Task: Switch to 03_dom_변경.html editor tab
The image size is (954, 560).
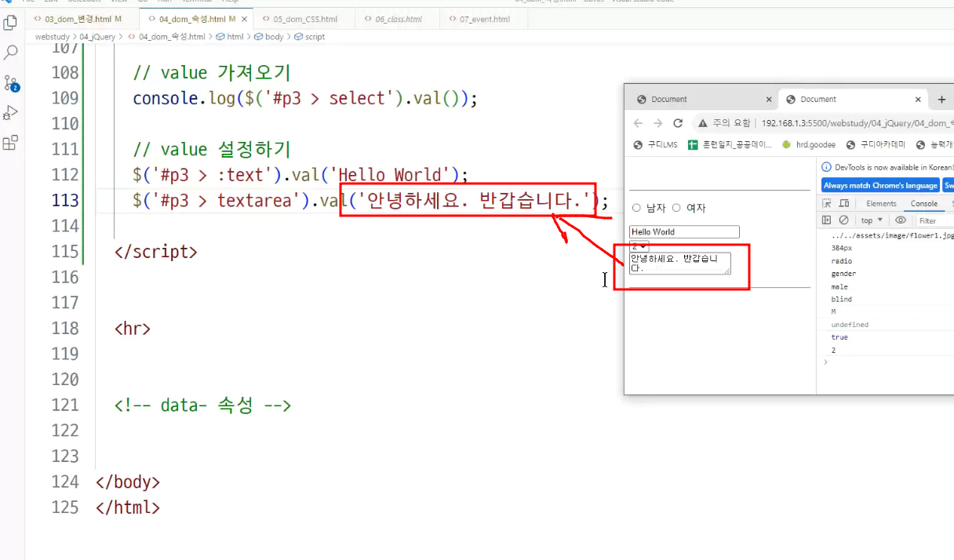Action: click(77, 19)
